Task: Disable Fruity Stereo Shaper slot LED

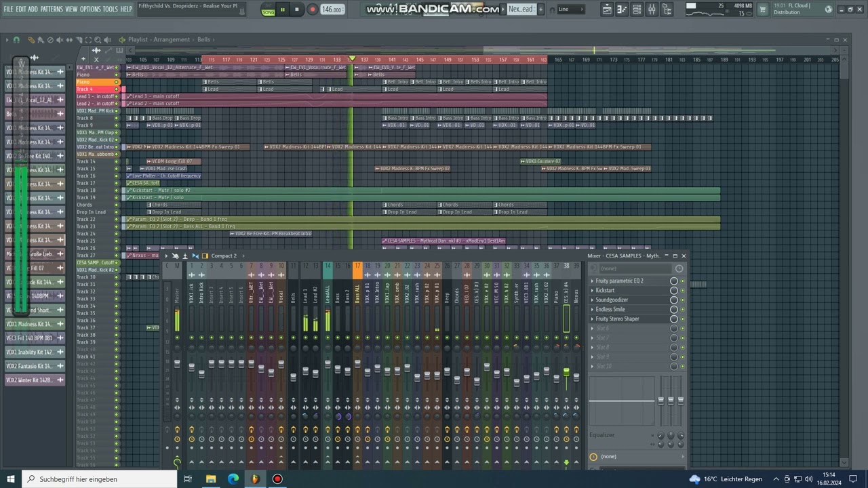Action: pyautogui.click(x=682, y=319)
